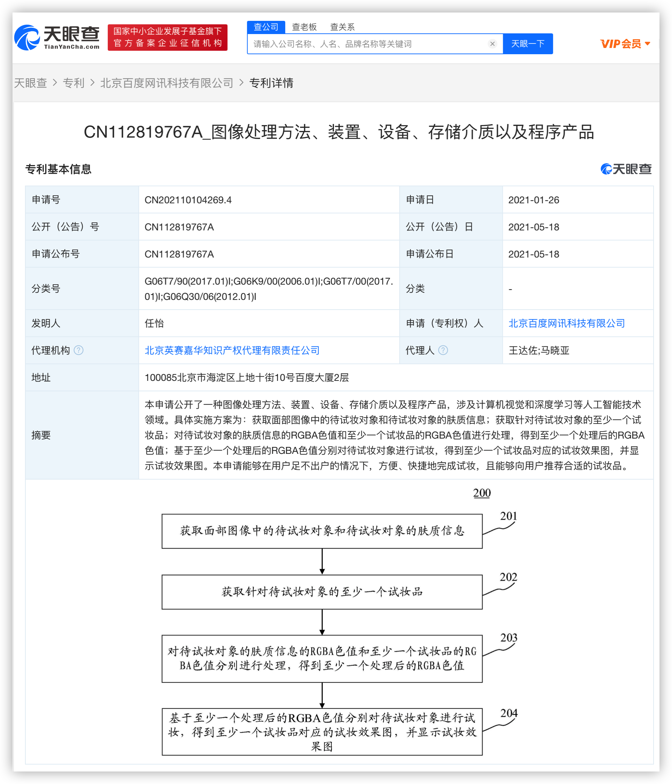The image size is (672, 784).
Task: Click help icon beside 代理人
Action: 443,350
